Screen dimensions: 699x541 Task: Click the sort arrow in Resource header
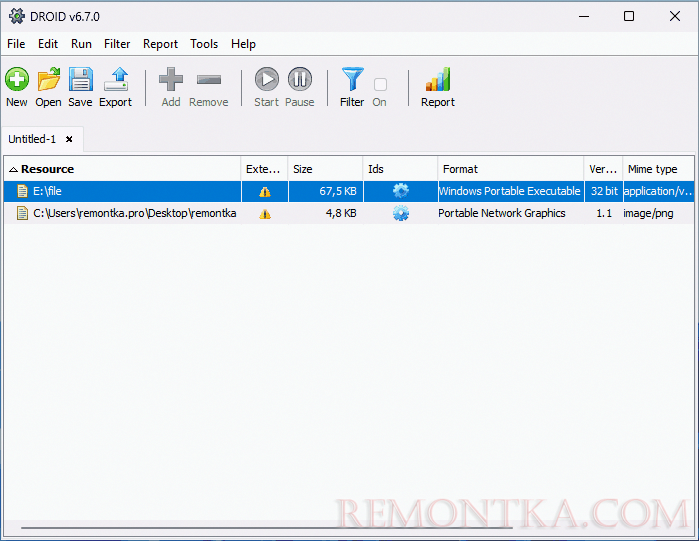coord(13,169)
